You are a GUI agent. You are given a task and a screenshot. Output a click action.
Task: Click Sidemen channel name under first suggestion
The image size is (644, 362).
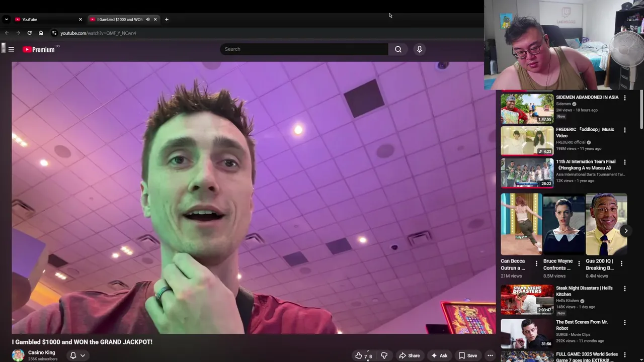(563, 104)
